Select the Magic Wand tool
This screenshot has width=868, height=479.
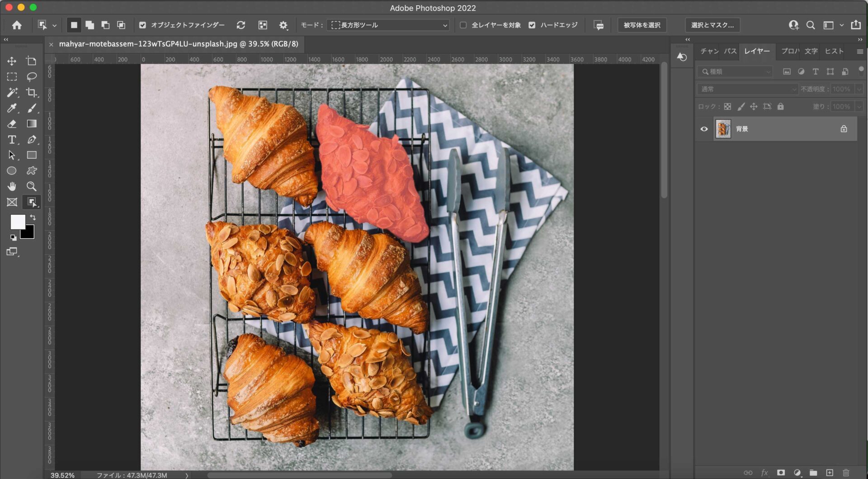coord(12,92)
